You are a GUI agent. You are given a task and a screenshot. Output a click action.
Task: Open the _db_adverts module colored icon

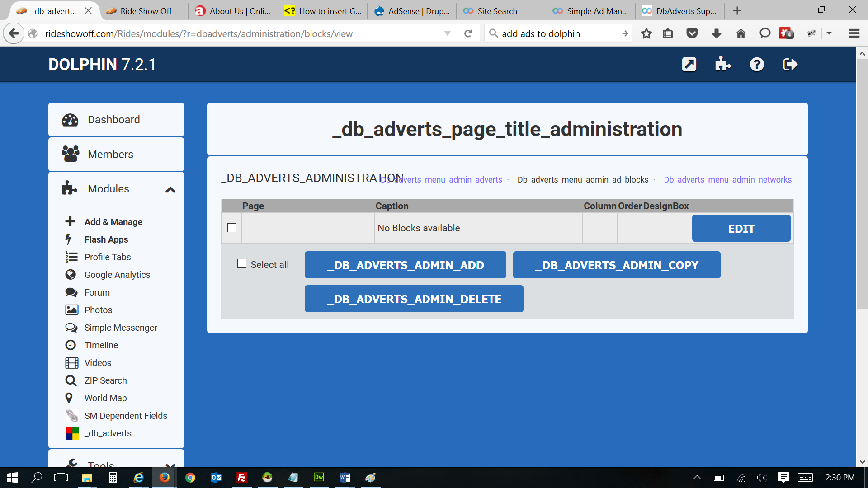coord(72,433)
